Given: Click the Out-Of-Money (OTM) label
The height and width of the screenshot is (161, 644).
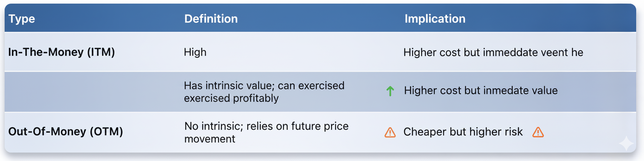Looking at the screenshot, I should click(65, 131).
